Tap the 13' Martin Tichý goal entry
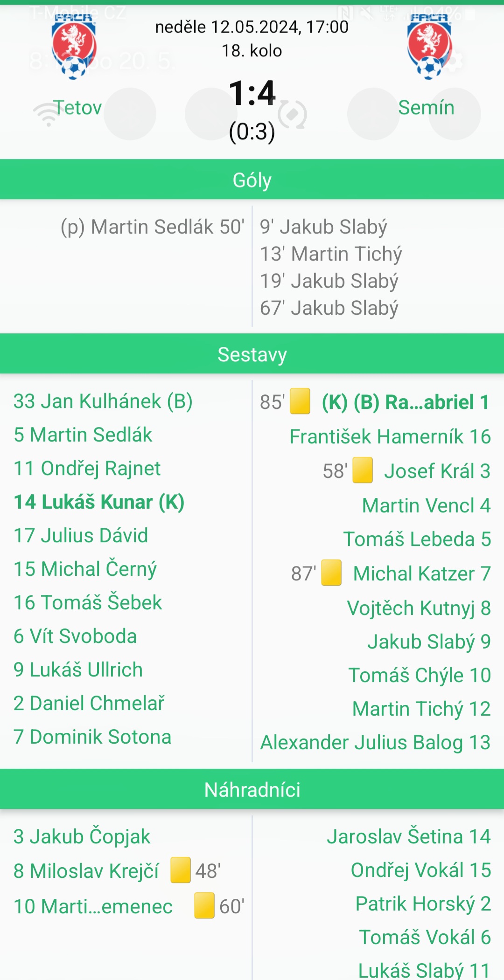Viewport: 504px width, 980px height. (331, 254)
